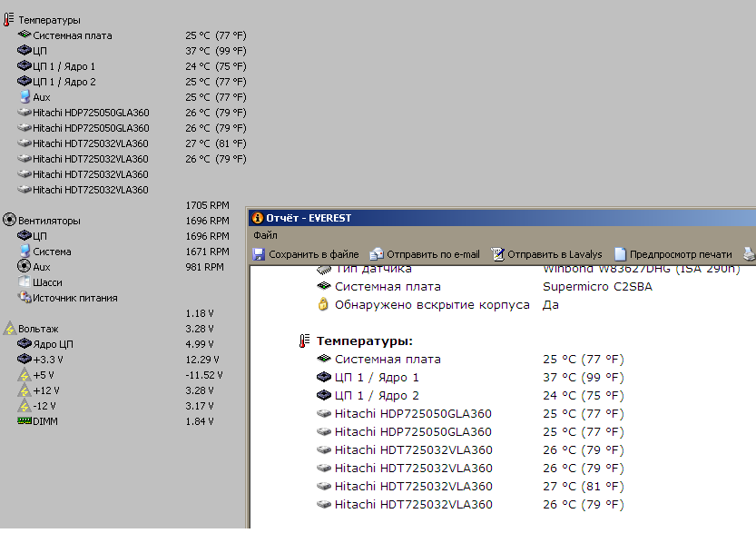Screen dimensions: 756x543
Task: Click the thermometer icon beside Температуры in left panel
Action: pyautogui.click(x=9, y=20)
